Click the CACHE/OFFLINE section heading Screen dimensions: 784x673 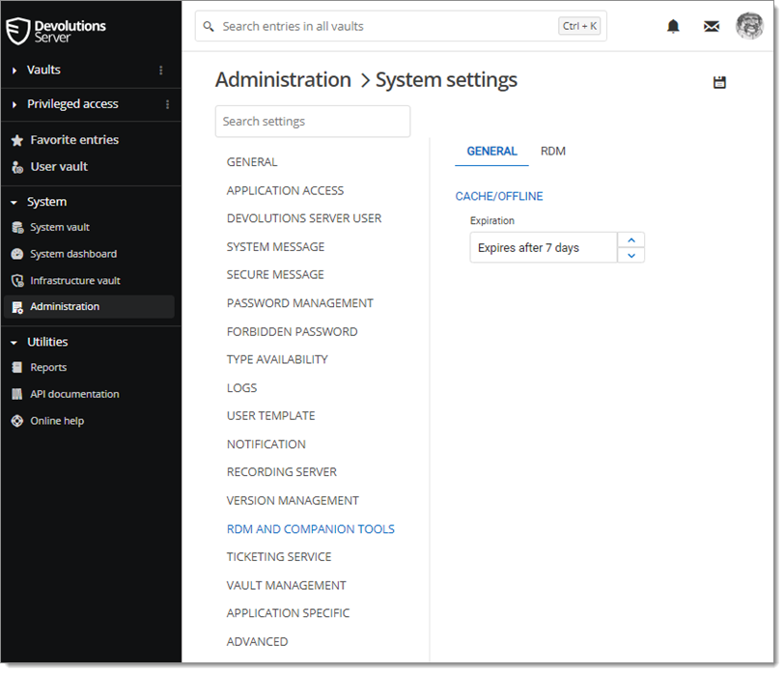(498, 197)
